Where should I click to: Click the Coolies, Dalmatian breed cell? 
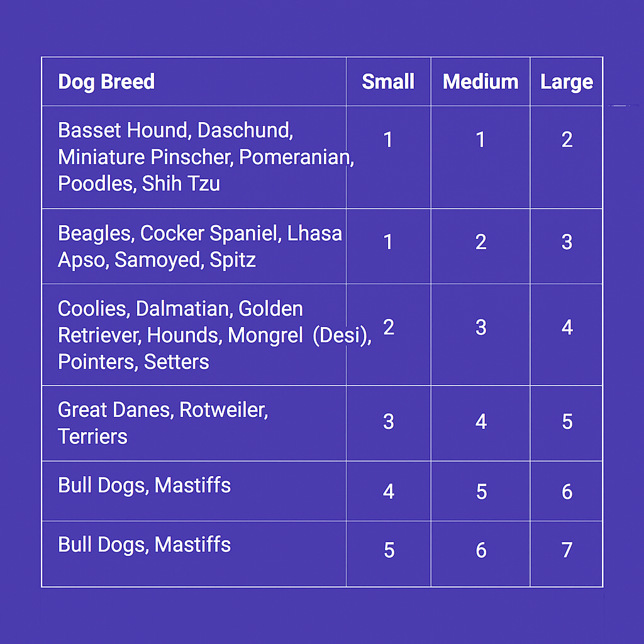(x=194, y=335)
